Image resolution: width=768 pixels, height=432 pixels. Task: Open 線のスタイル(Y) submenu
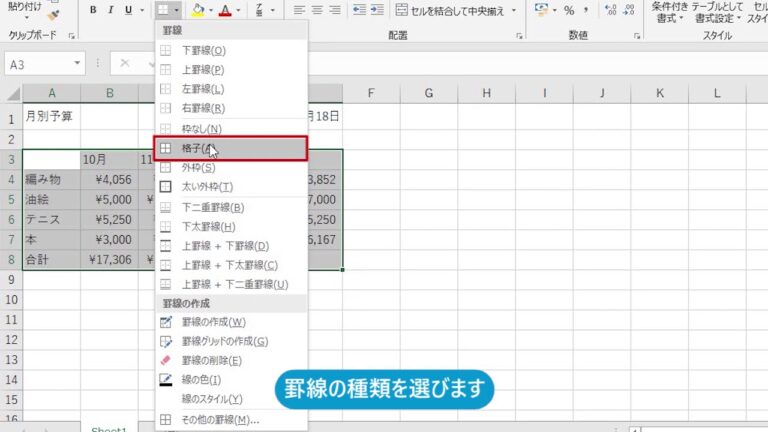pos(231,399)
